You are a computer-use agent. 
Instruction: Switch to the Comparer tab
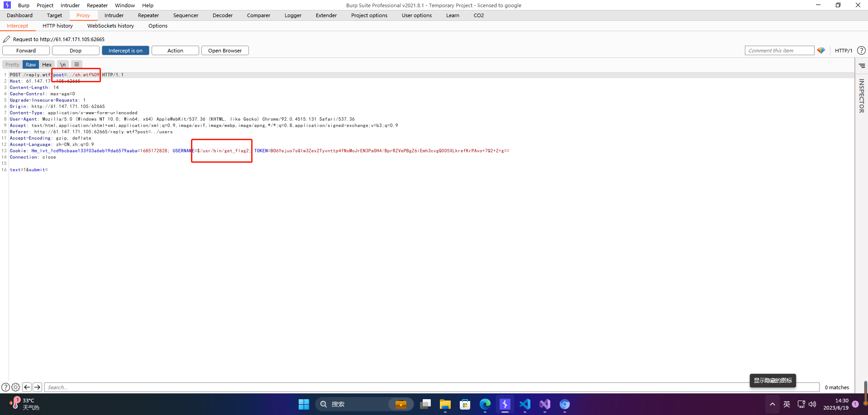(x=258, y=15)
